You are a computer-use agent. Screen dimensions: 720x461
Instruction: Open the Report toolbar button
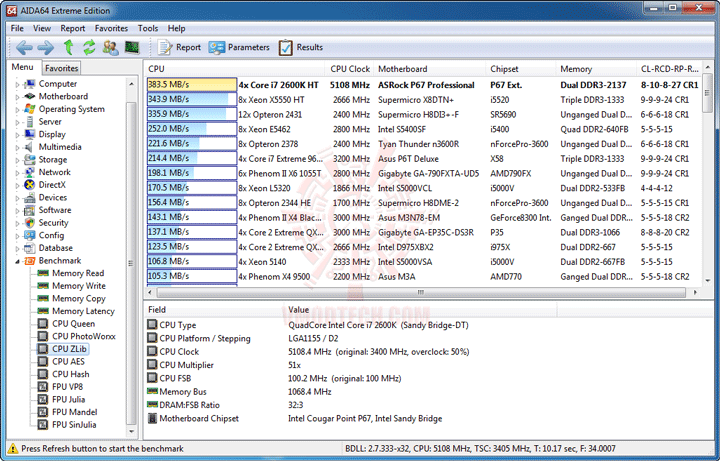(179, 47)
